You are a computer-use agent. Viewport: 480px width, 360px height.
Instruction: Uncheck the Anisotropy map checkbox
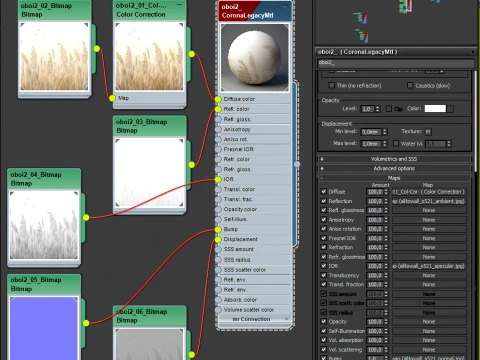(x=323, y=219)
